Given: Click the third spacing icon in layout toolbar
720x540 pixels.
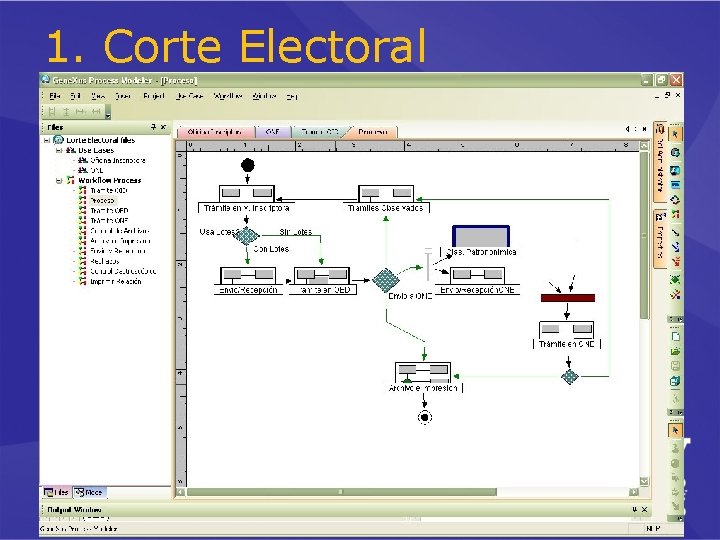Looking at the screenshot, I should 81,112.
